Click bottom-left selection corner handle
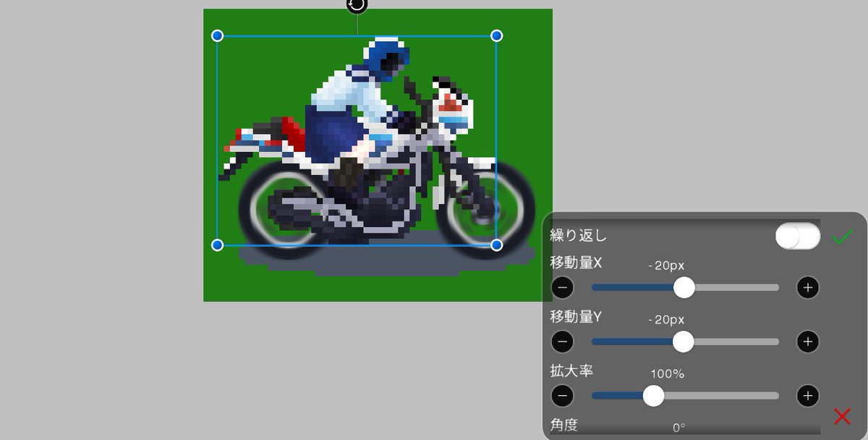The image size is (868, 440). point(217,245)
